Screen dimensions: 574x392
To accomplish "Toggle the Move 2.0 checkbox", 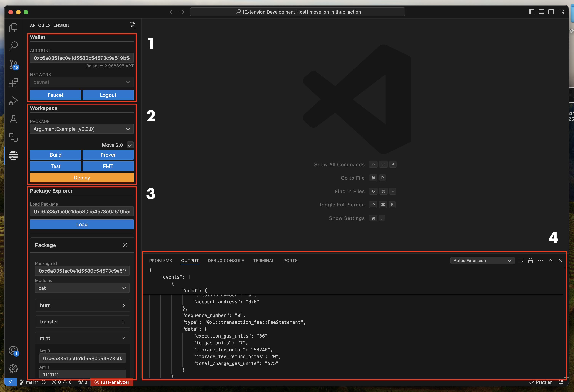I will (x=130, y=145).
